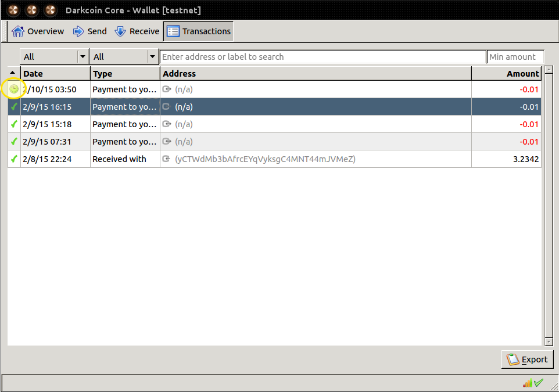Viewport: 559px width, 392px height.
Task: Select the Transactions tab
Action: [199, 31]
